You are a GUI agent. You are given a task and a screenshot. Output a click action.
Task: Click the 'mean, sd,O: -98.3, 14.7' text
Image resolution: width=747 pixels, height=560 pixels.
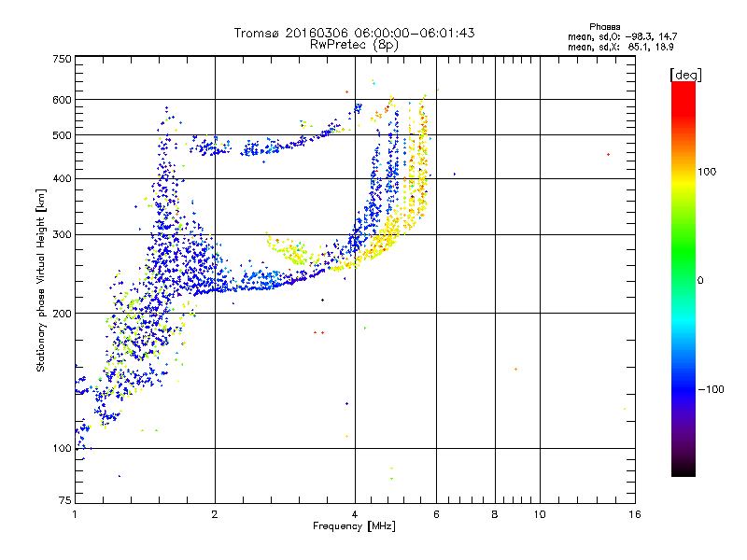(x=622, y=36)
